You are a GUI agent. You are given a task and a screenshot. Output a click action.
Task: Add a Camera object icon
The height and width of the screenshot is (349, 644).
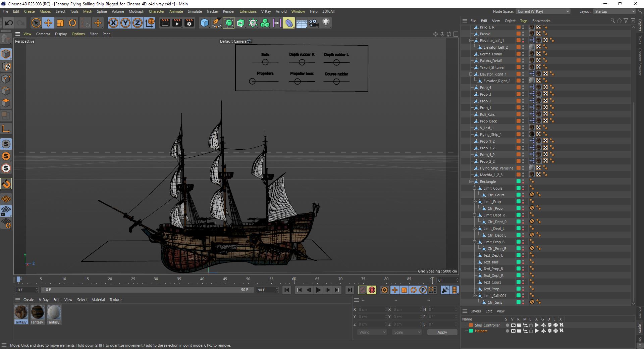point(314,23)
